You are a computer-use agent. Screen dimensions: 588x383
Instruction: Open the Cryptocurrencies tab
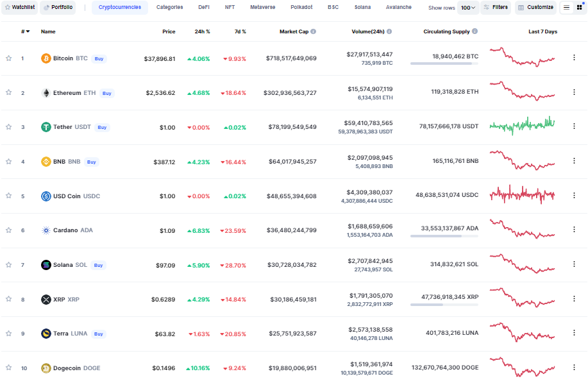click(x=120, y=7)
